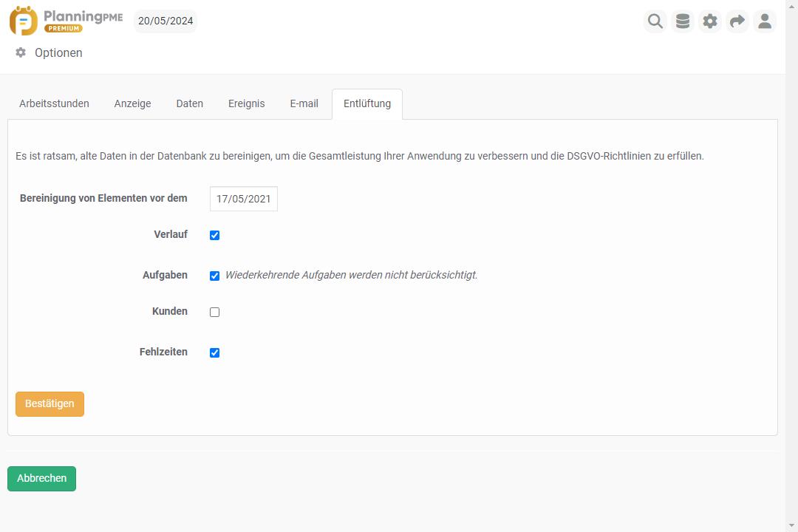Open the user profile icon
Viewport: 798px width, 532px height.
(x=765, y=21)
